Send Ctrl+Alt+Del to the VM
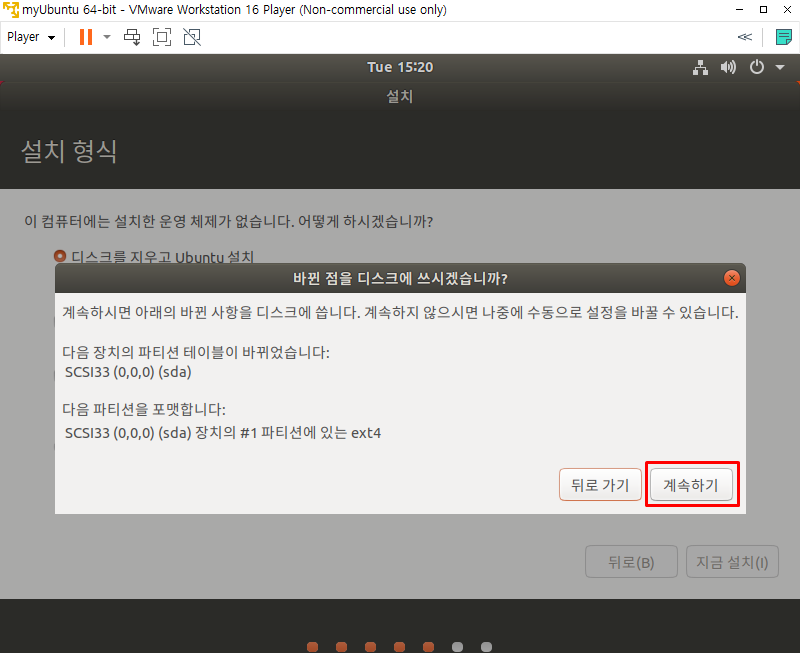The height and width of the screenshot is (653, 800). click(x=132, y=37)
